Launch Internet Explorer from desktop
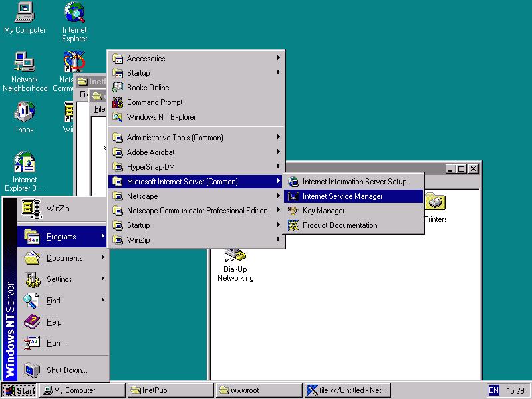 click(x=74, y=13)
